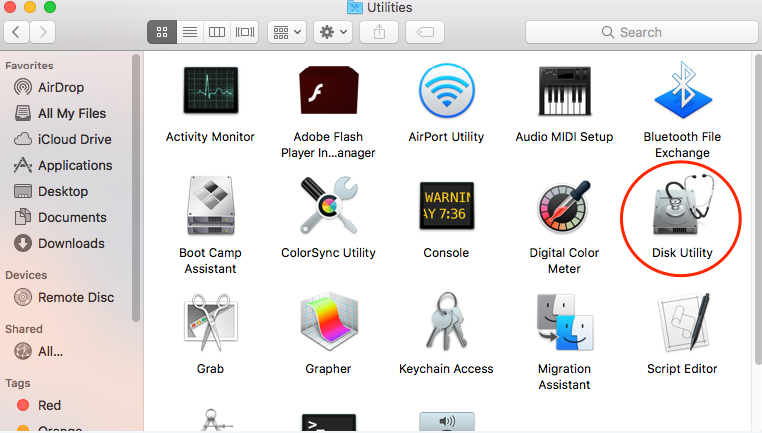Open Script Editor icon

click(x=683, y=322)
